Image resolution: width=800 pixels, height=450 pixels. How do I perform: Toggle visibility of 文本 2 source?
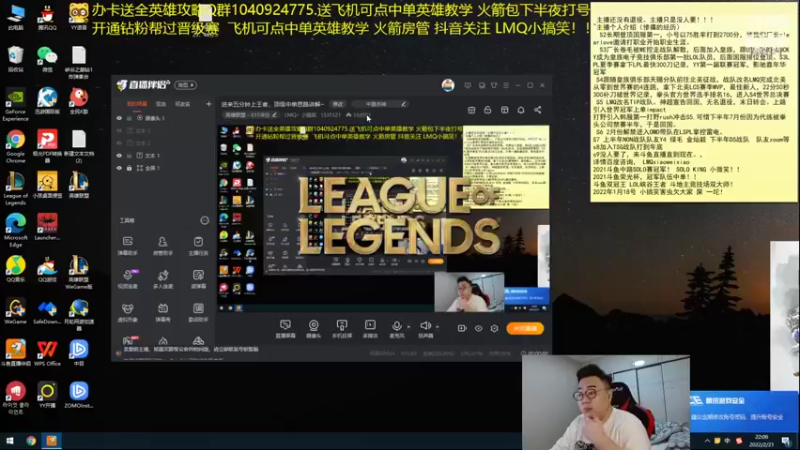click(x=119, y=143)
